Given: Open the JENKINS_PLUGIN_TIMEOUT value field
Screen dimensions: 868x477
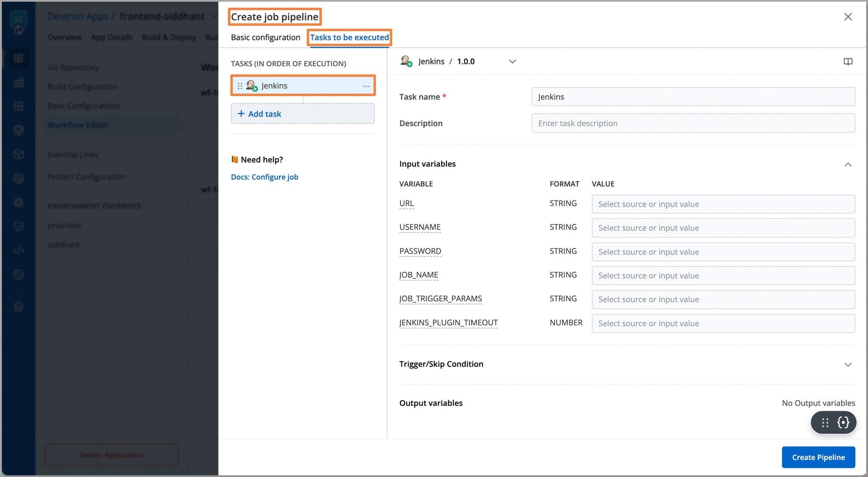Looking at the screenshot, I should pos(723,323).
